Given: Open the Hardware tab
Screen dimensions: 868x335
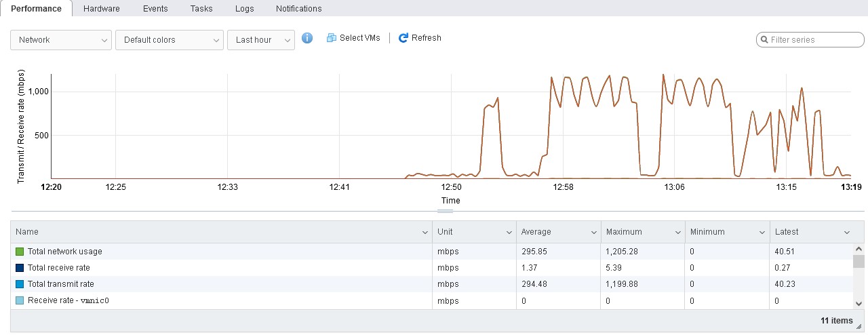Looking at the screenshot, I should [101, 9].
